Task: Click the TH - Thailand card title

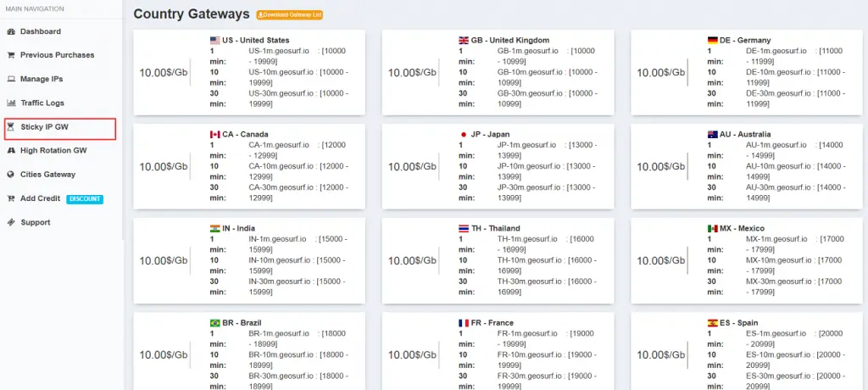Action: (x=495, y=229)
